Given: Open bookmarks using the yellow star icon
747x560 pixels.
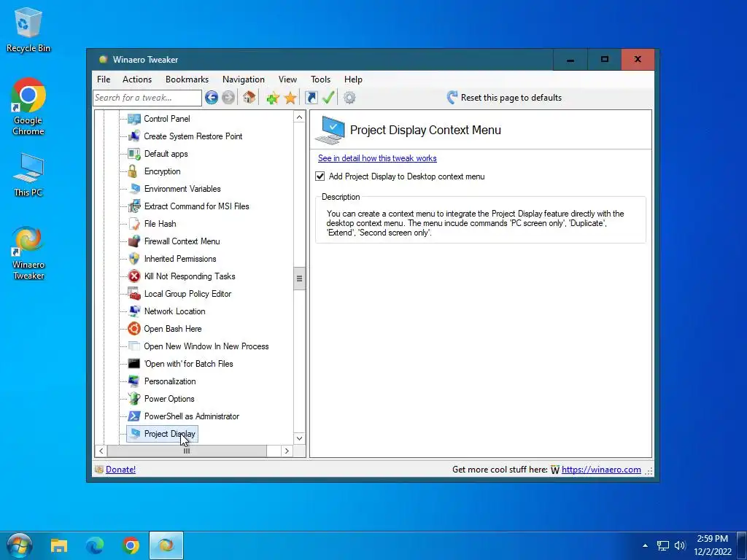Looking at the screenshot, I should tap(290, 98).
